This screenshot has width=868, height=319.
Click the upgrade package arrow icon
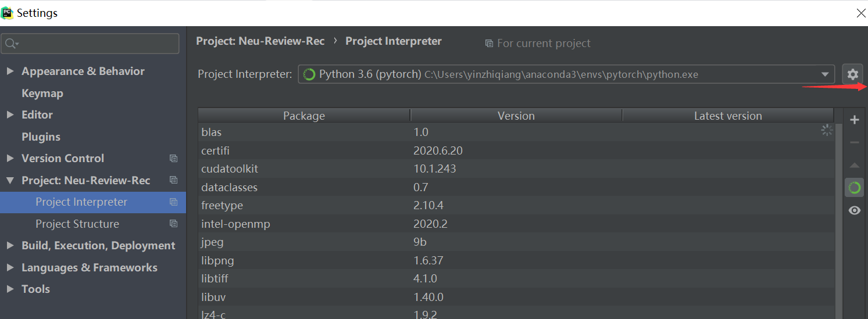854,166
